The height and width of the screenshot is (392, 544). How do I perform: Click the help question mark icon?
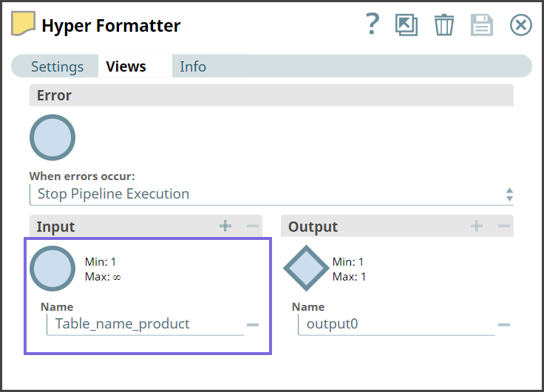tap(373, 25)
